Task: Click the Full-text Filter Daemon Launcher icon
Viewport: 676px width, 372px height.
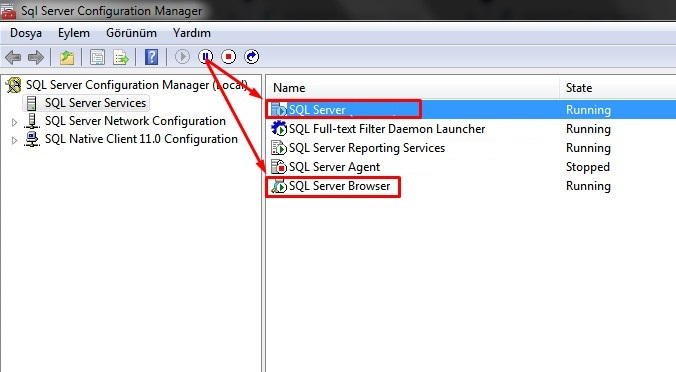Action: click(279, 129)
